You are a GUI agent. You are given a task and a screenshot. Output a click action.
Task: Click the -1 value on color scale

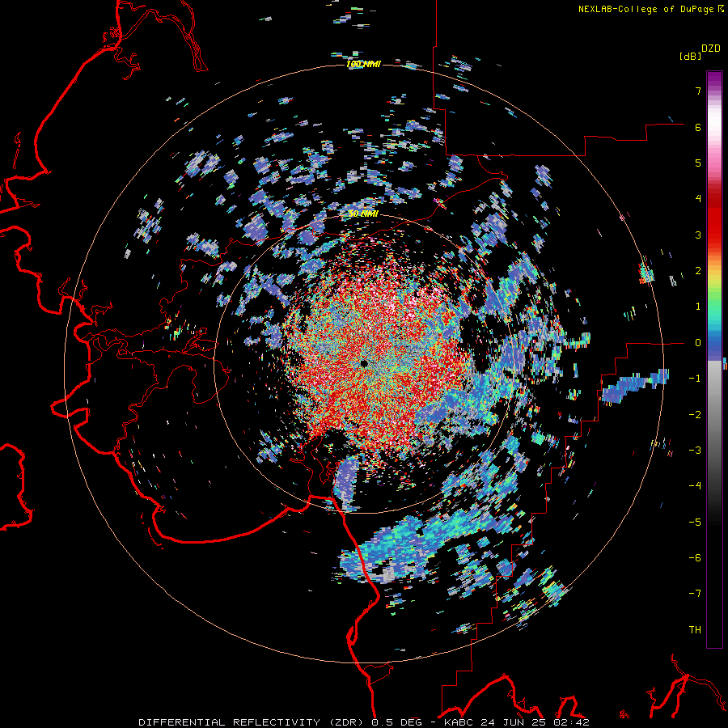point(695,379)
